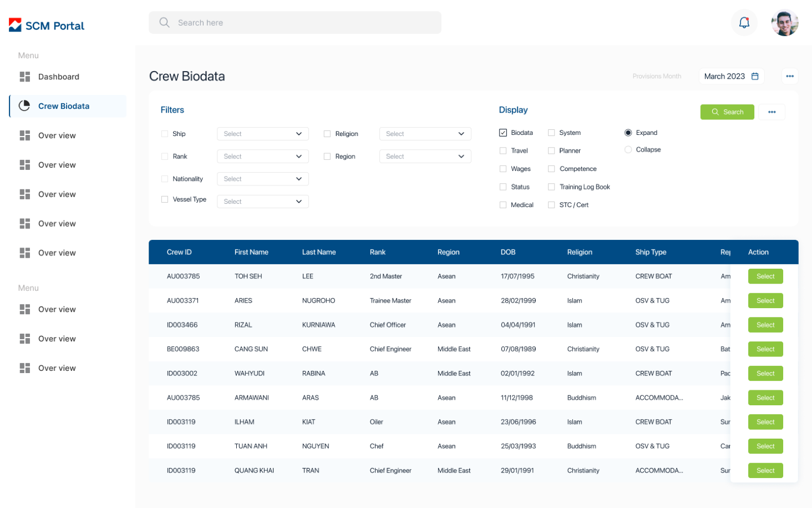
Task: Open the three-dot menu beside Provisions Month
Action: coord(790,77)
